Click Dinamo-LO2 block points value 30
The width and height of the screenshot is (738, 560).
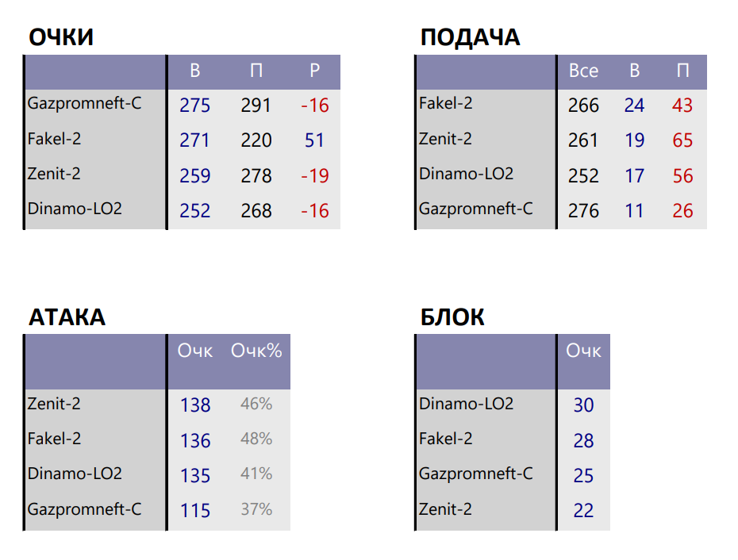[583, 405]
